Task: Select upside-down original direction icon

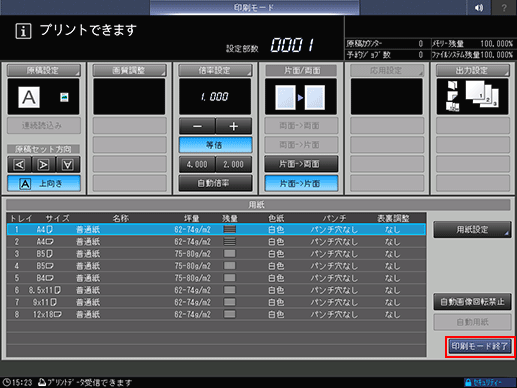Action: [x=68, y=165]
